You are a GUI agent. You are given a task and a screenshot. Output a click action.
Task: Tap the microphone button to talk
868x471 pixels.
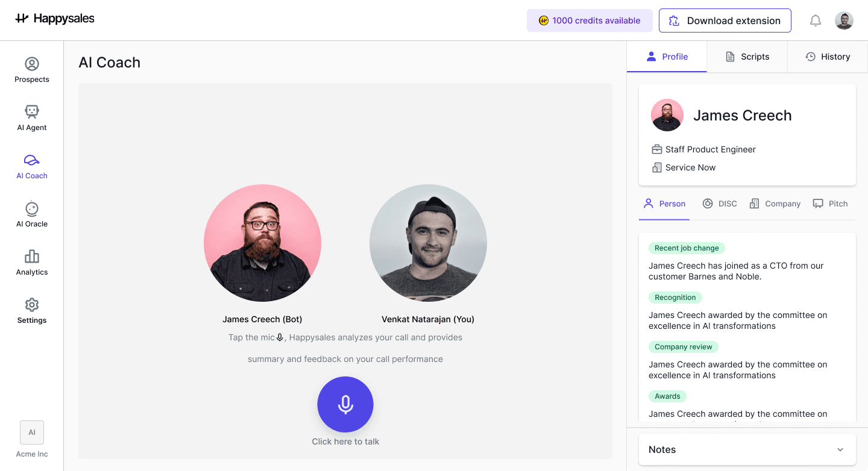pyautogui.click(x=345, y=404)
